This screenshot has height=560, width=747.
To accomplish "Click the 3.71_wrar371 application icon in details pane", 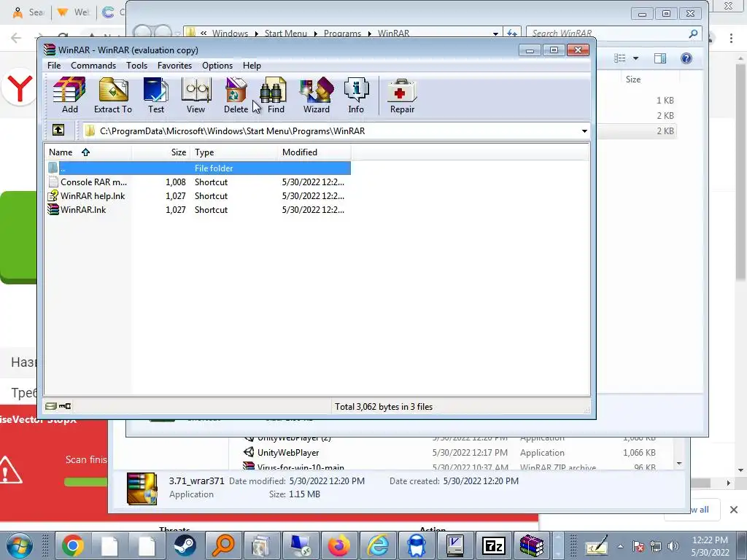I will (142, 488).
